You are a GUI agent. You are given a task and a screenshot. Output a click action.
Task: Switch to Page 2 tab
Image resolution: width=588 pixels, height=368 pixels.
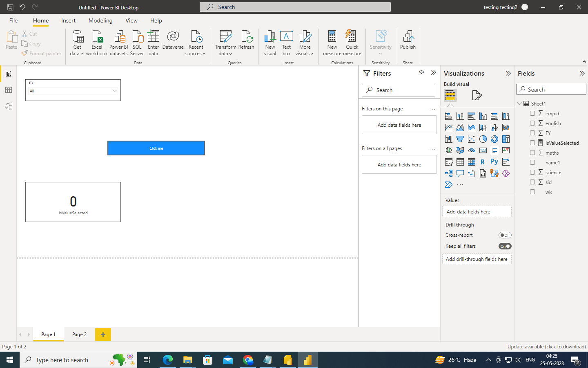click(x=79, y=334)
